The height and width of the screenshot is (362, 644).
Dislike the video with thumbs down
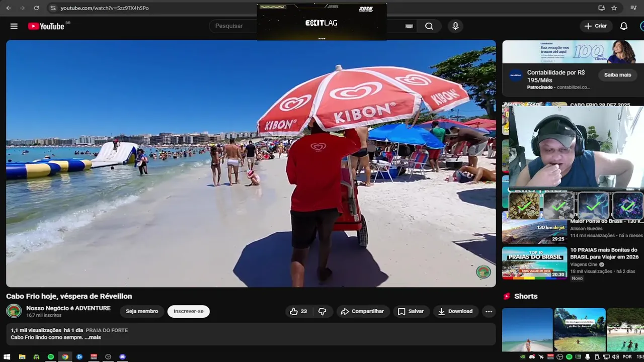tap(323, 311)
